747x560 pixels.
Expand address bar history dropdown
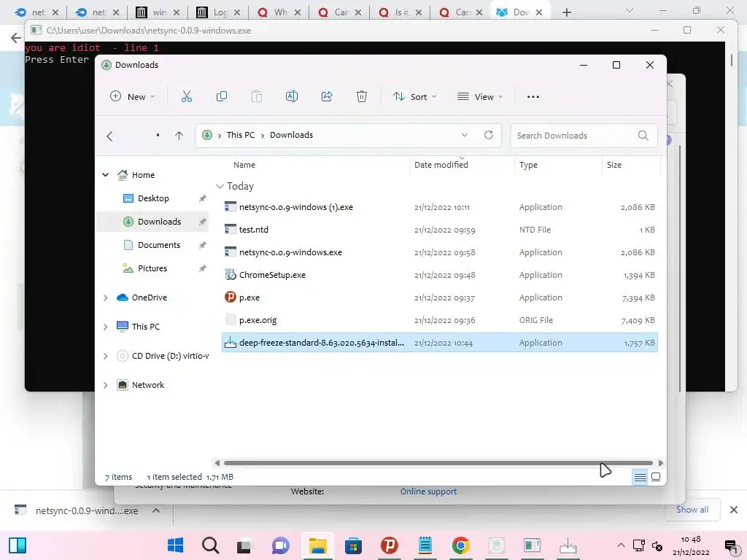465,135
